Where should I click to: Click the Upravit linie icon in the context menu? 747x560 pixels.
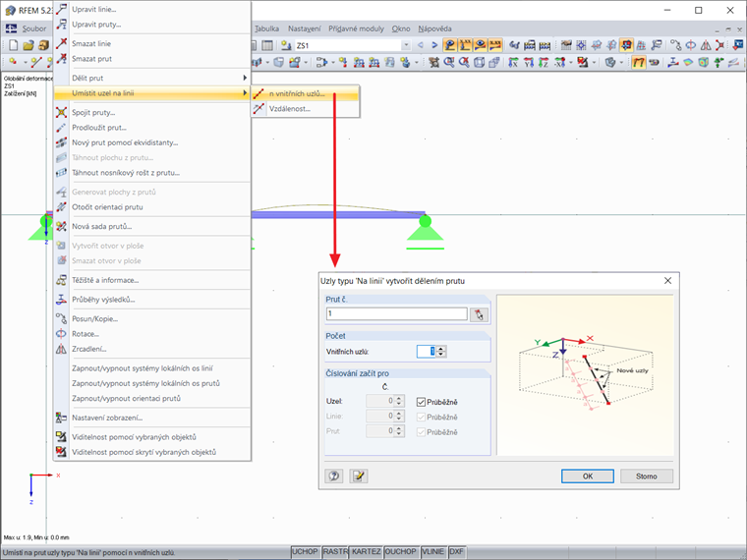point(62,9)
